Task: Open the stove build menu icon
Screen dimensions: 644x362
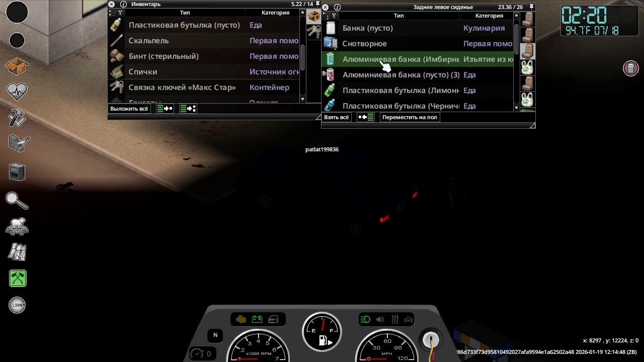Action: click(x=17, y=172)
